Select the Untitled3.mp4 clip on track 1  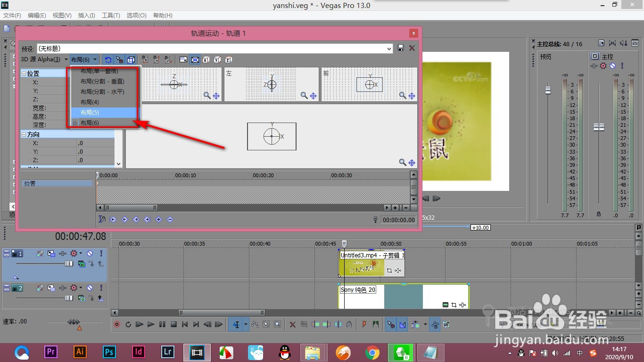[372, 263]
